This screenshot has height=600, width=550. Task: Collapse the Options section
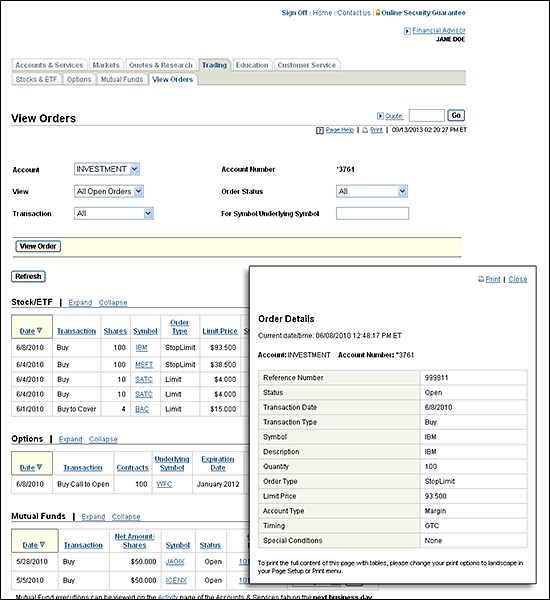103,439
